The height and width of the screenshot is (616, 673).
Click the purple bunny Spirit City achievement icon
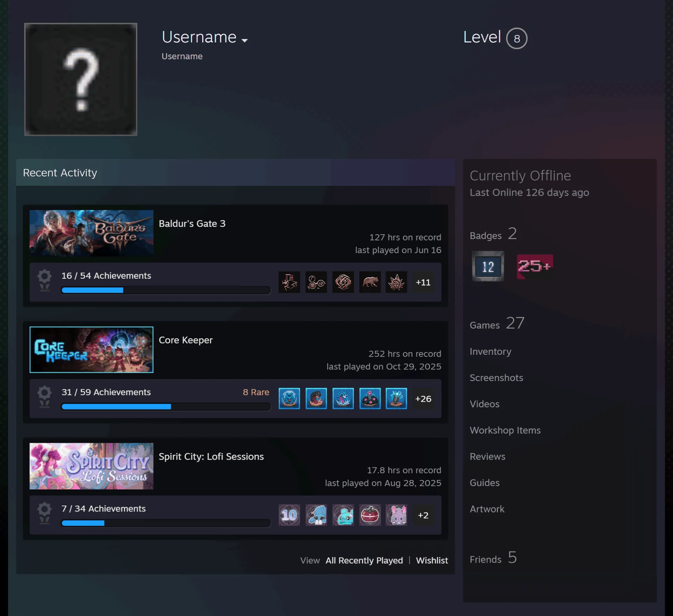[x=396, y=515]
